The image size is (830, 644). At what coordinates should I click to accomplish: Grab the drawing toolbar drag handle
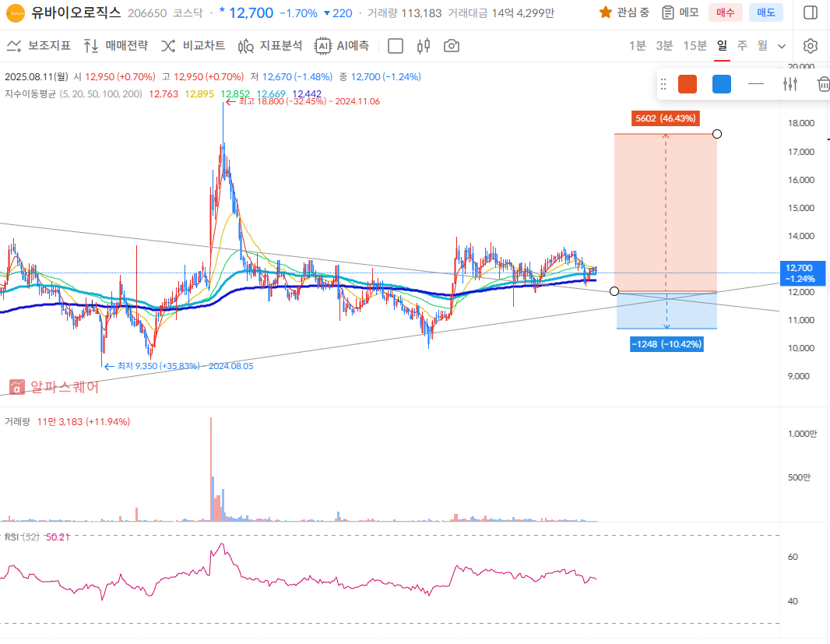663,84
